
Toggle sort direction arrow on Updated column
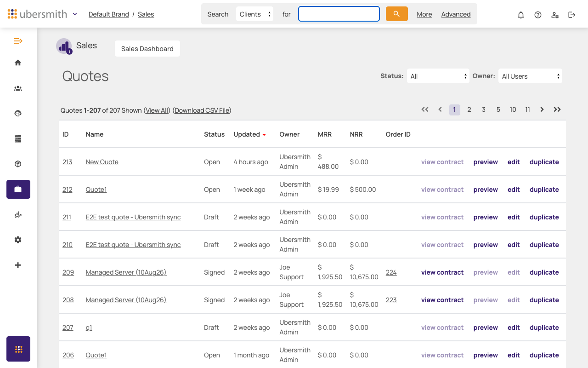tap(264, 135)
